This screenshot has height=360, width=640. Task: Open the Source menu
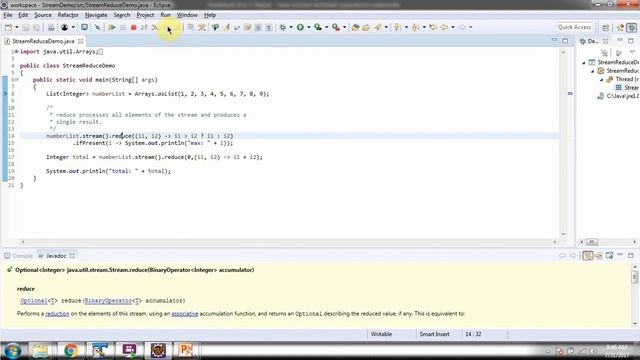click(x=43, y=15)
